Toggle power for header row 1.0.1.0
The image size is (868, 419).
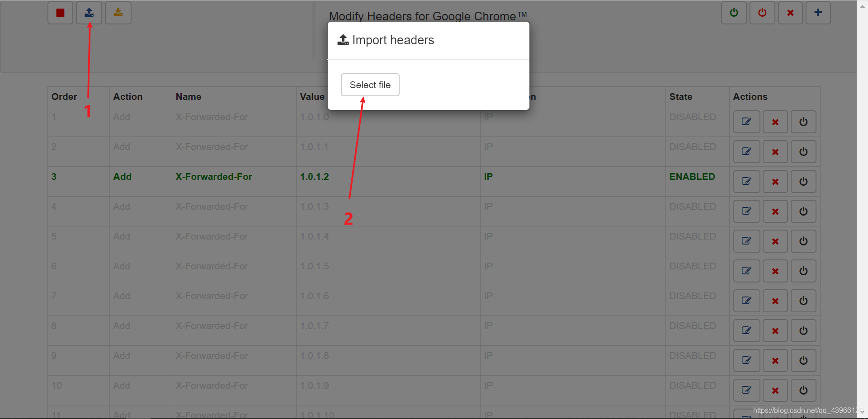pos(803,122)
